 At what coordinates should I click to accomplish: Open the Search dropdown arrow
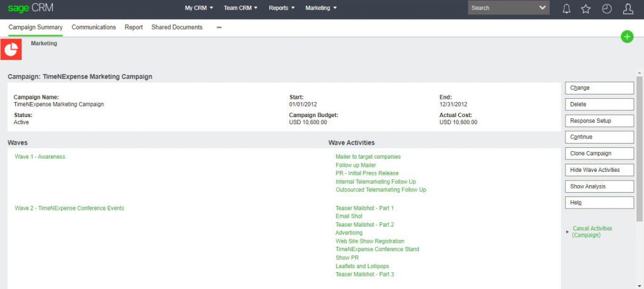(x=542, y=8)
